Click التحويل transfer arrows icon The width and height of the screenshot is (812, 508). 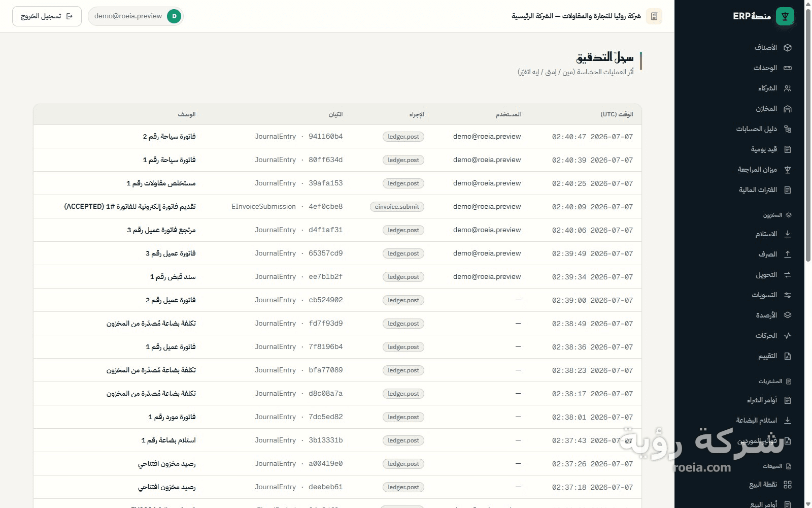[788, 275]
